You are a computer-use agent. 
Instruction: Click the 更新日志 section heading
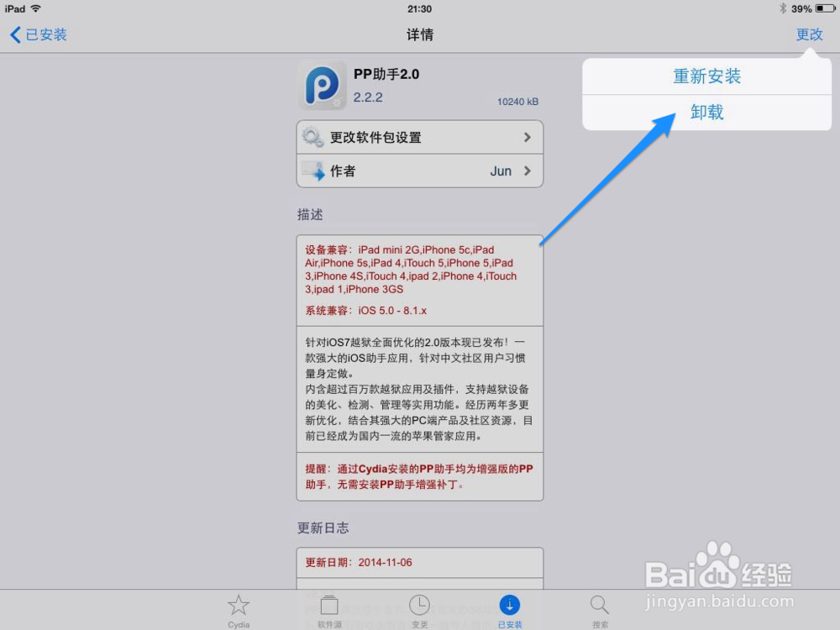pos(323,528)
